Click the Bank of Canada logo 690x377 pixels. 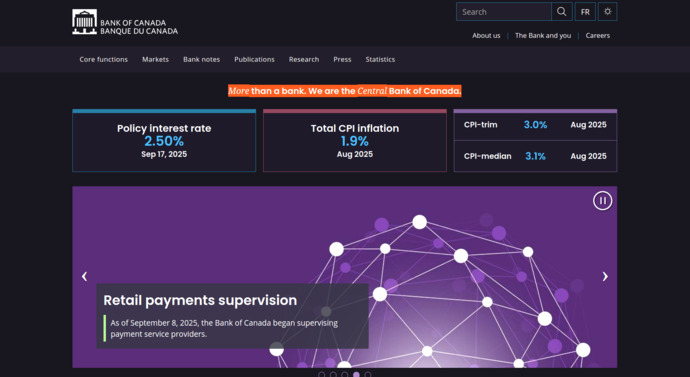tap(125, 22)
